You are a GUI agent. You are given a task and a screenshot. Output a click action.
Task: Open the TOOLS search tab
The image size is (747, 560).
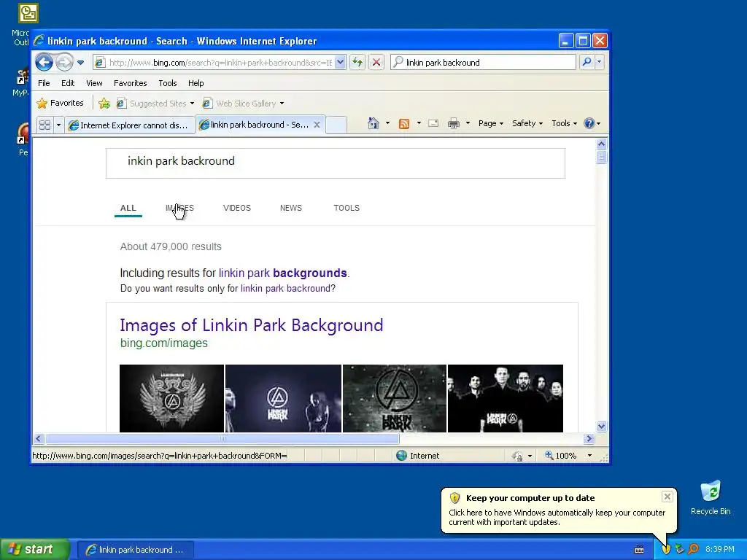click(x=347, y=208)
